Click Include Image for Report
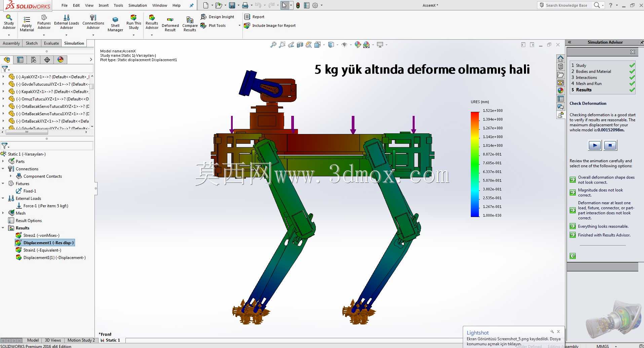This screenshot has width=644, height=348. (x=270, y=26)
